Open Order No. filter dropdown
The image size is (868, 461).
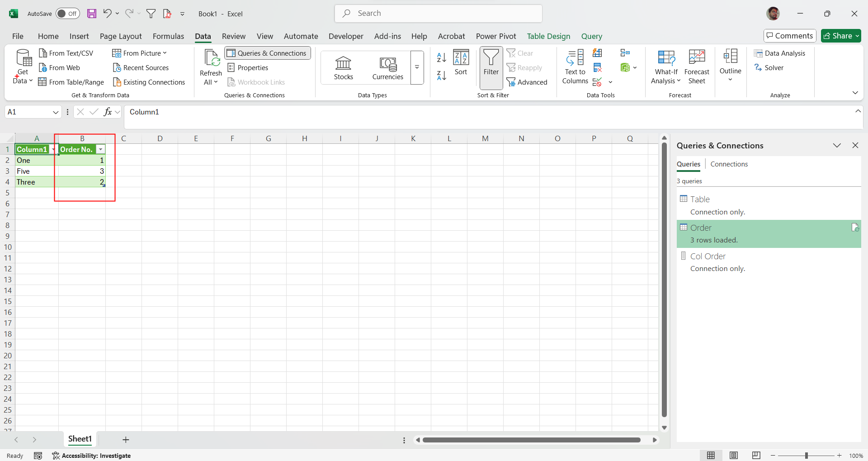coord(101,150)
